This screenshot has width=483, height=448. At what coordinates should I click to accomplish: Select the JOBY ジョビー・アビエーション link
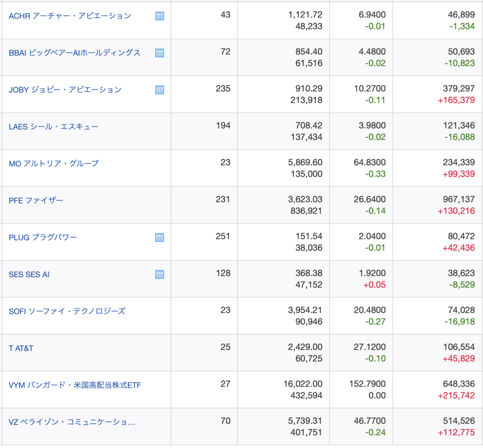(x=65, y=90)
